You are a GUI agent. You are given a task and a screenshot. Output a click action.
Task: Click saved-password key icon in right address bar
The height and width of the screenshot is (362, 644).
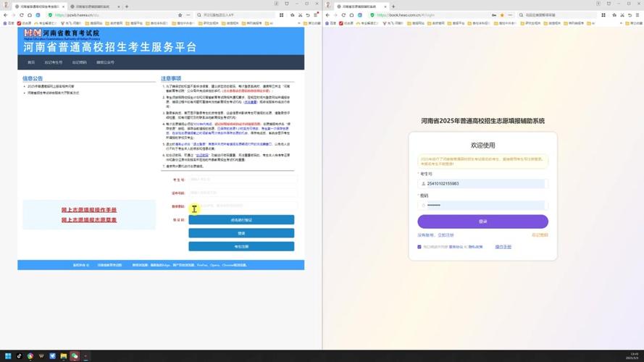tap(494, 15)
